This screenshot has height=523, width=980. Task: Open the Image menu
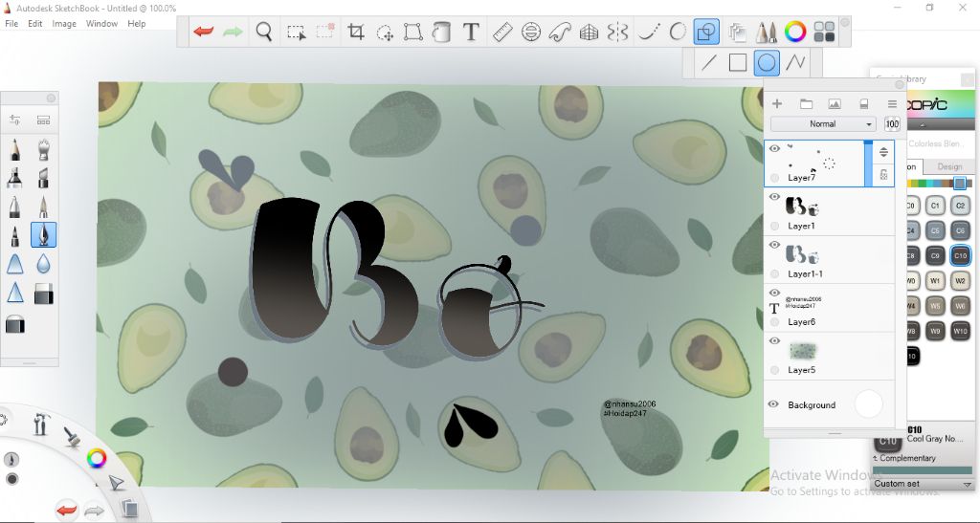[x=64, y=24]
